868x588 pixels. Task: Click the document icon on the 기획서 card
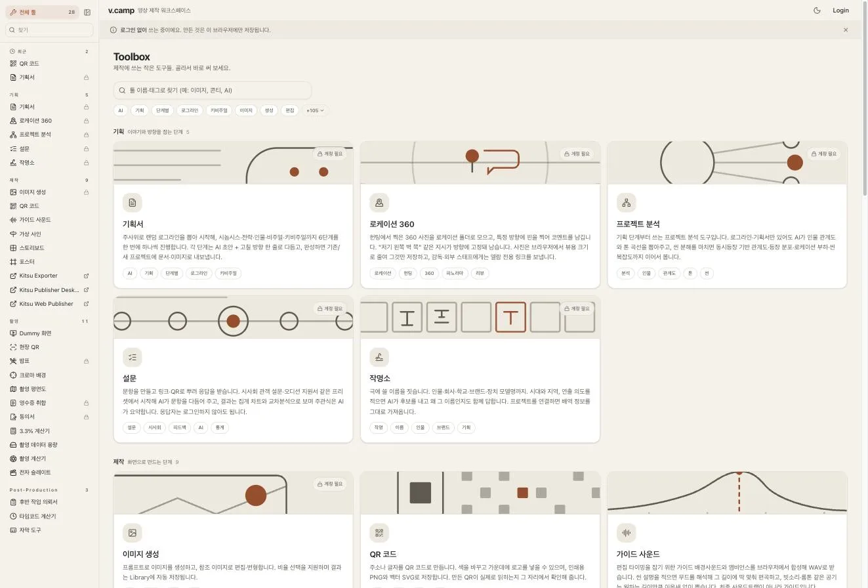click(x=133, y=203)
